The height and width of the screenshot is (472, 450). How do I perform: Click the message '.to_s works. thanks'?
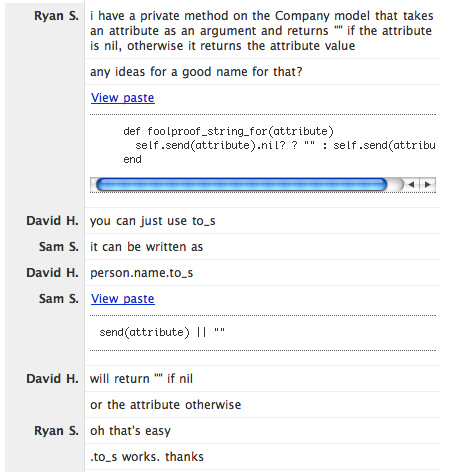coord(147,457)
